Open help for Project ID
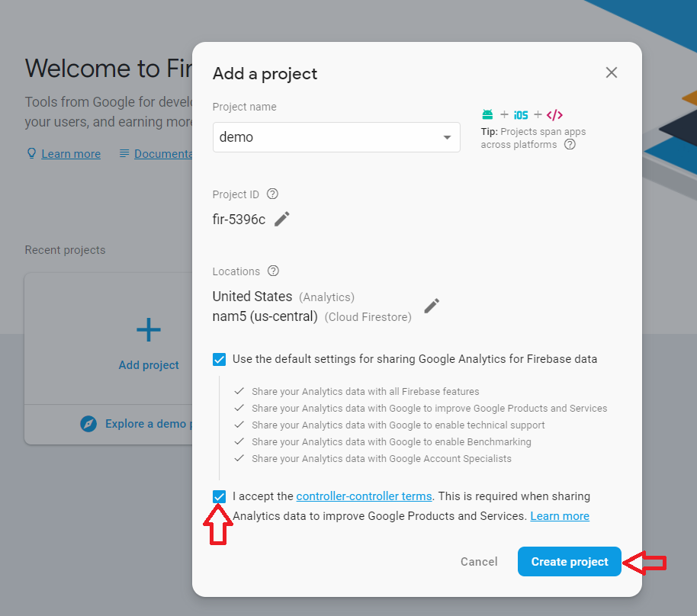 (272, 194)
